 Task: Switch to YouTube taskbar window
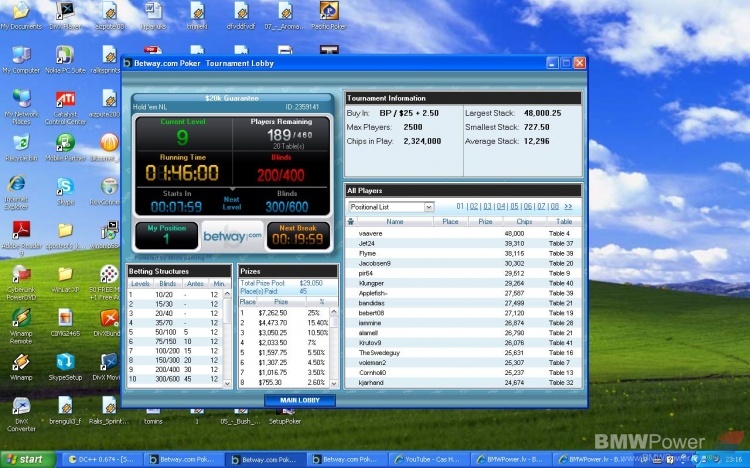pyautogui.click(x=429, y=459)
